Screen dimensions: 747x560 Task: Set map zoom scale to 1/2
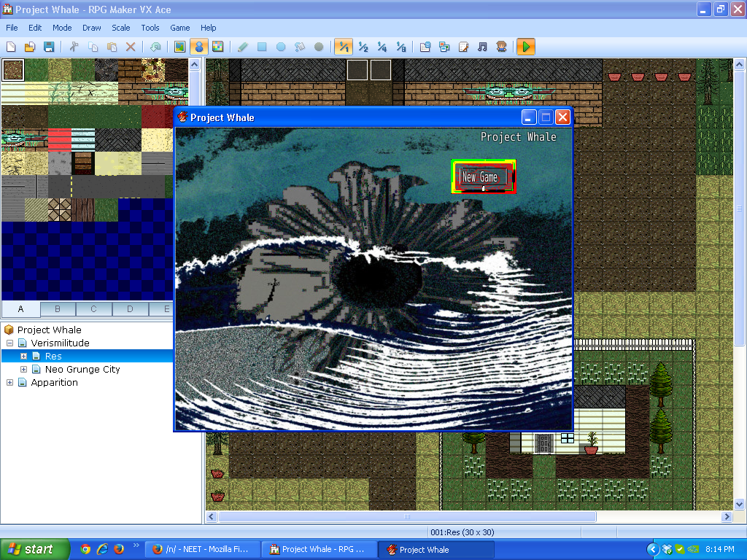(x=363, y=47)
